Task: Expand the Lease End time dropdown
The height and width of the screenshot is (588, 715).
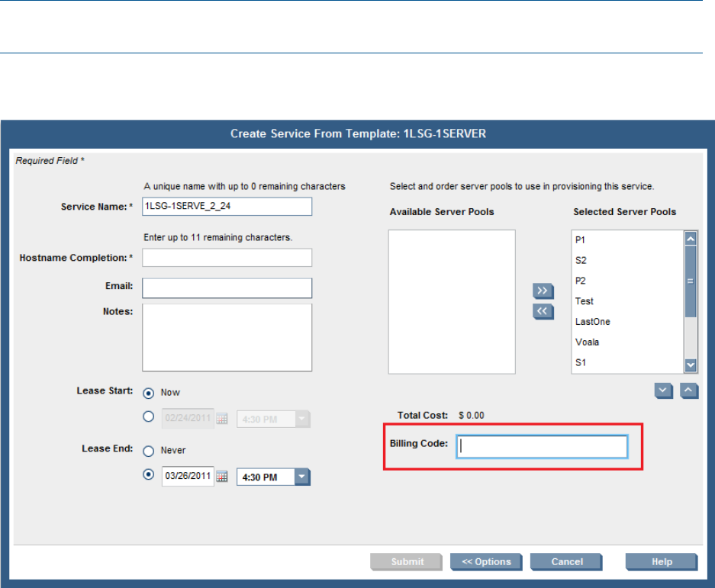Action: pos(302,477)
